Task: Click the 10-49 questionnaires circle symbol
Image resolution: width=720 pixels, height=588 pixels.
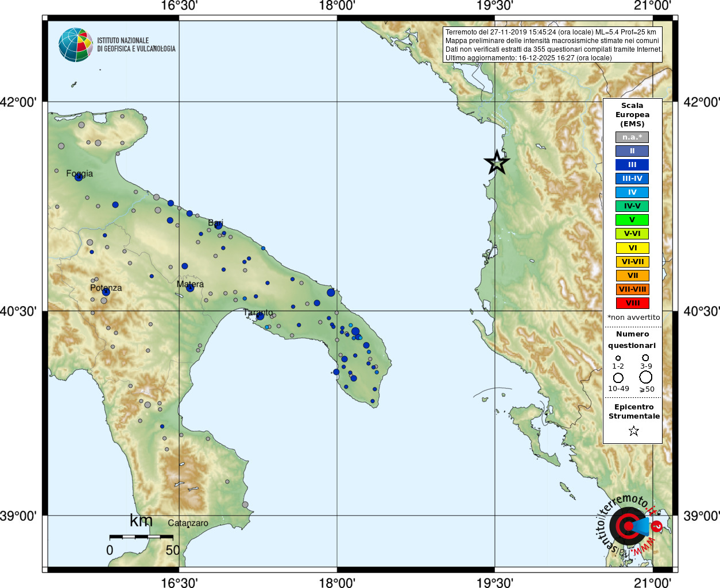Action: pos(618,378)
